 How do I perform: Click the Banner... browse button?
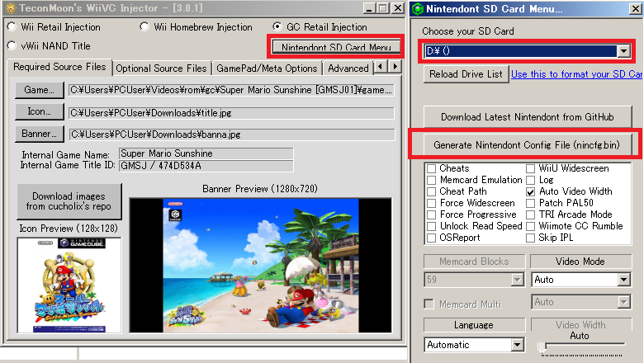pos(40,134)
